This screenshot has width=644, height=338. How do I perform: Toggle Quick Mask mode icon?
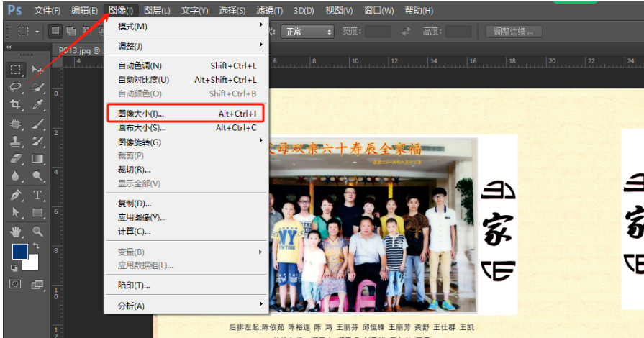[x=15, y=284]
